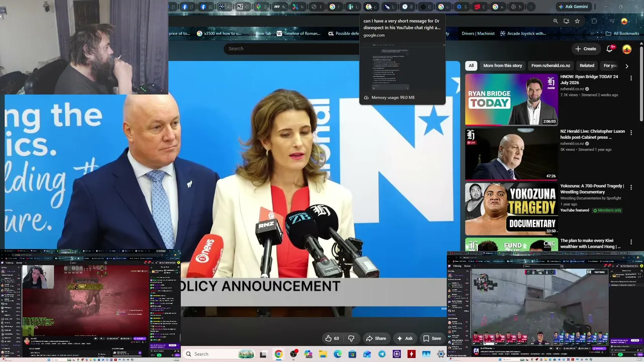644x362 pixels.
Task: Open File Explorer from the taskbar
Action: (x=323, y=354)
